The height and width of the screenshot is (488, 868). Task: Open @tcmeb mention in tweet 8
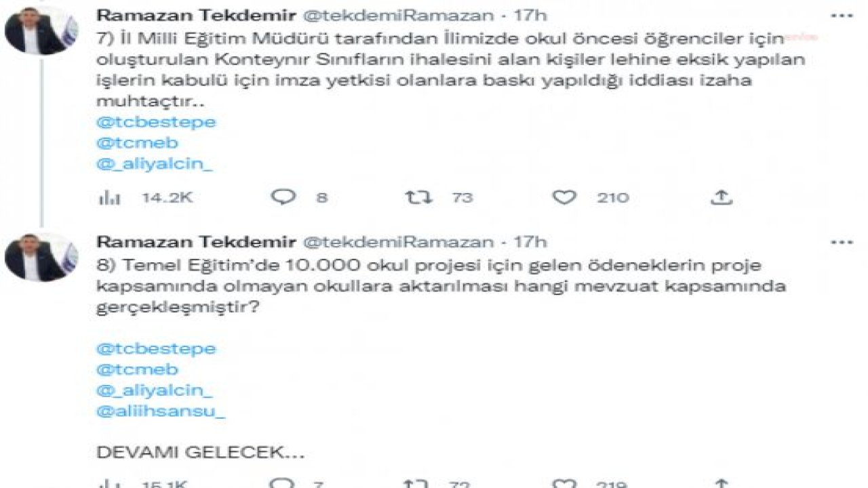pos(138,369)
